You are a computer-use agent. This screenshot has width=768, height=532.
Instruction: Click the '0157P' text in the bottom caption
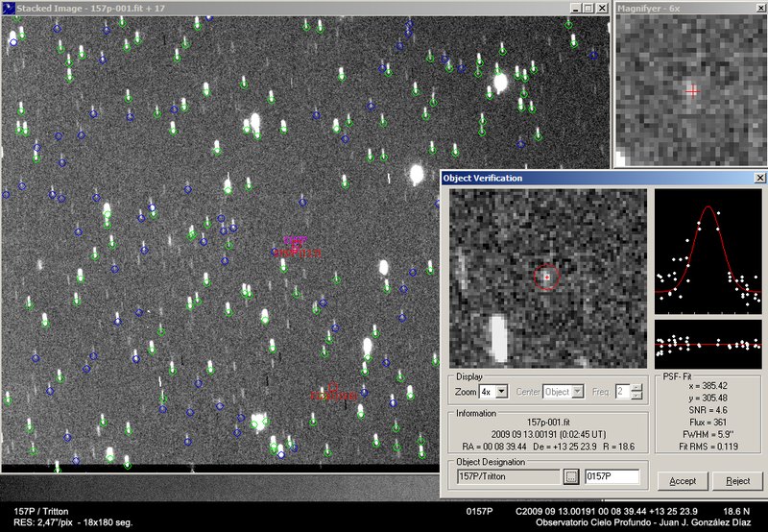(x=479, y=512)
